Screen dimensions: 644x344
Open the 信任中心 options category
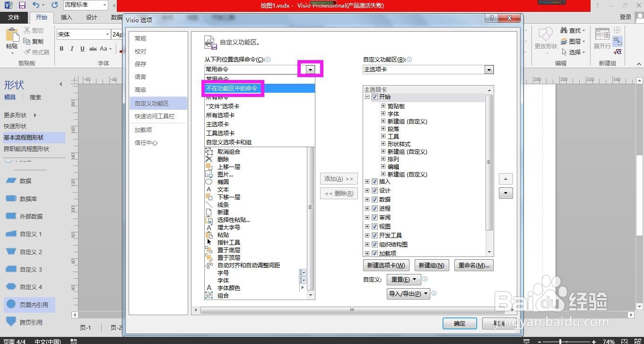(x=158, y=142)
